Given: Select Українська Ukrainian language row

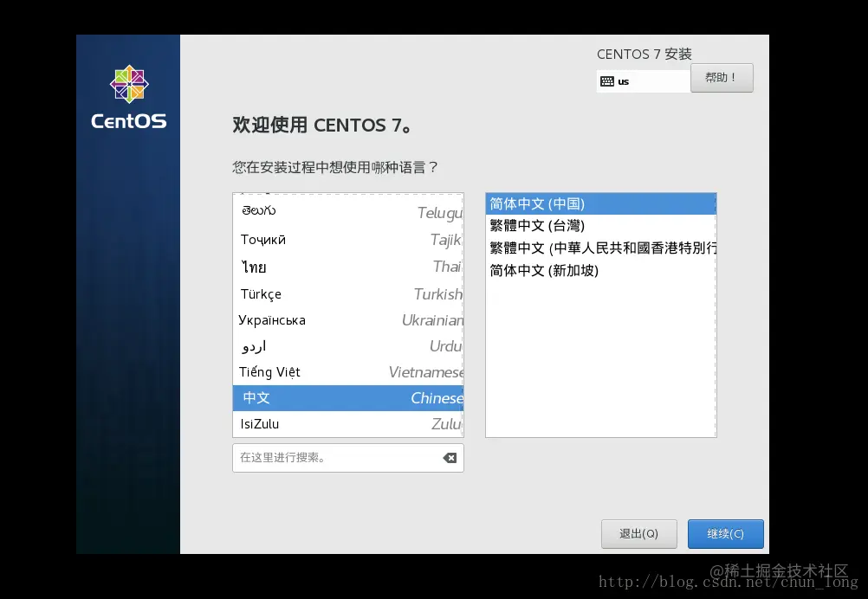Looking at the screenshot, I should 347,320.
